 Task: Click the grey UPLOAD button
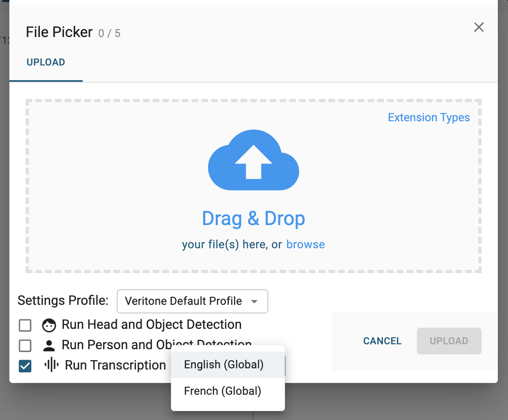449,341
